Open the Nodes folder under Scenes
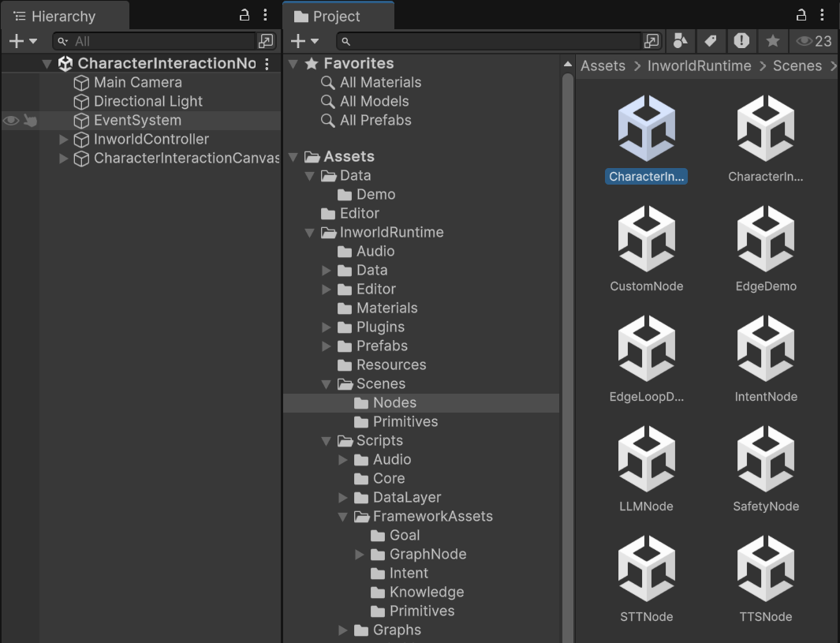This screenshot has width=840, height=643. point(394,403)
